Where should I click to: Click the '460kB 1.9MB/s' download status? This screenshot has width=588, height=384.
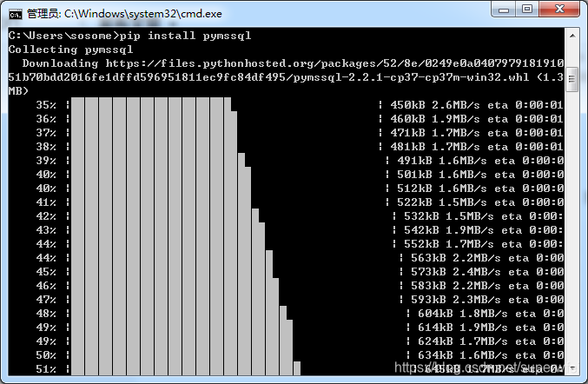tap(435, 119)
